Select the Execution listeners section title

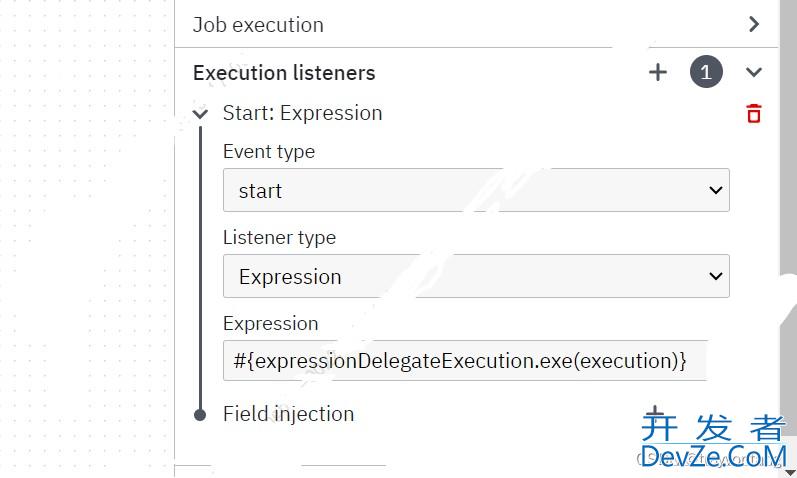click(x=284, y=73)
